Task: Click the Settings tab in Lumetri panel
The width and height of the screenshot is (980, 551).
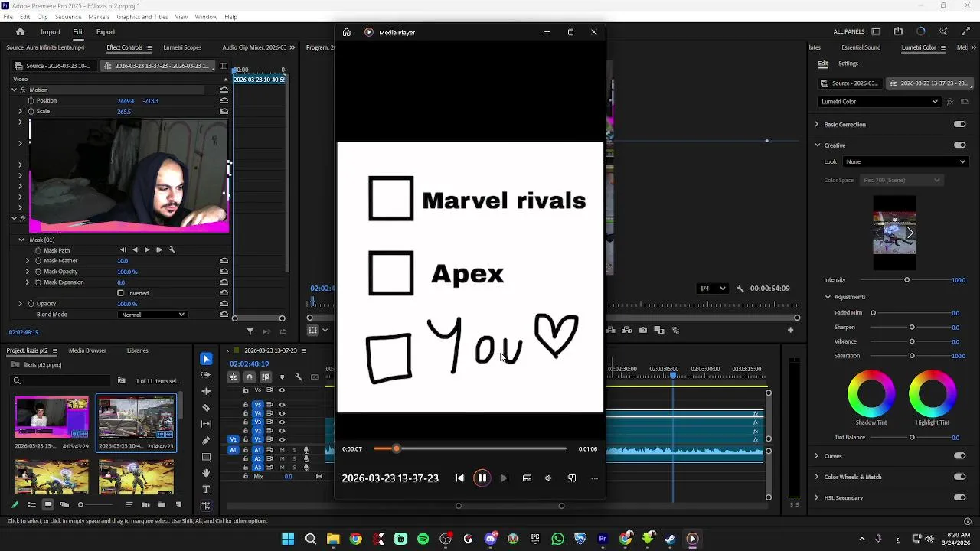Action: (848, 64)
